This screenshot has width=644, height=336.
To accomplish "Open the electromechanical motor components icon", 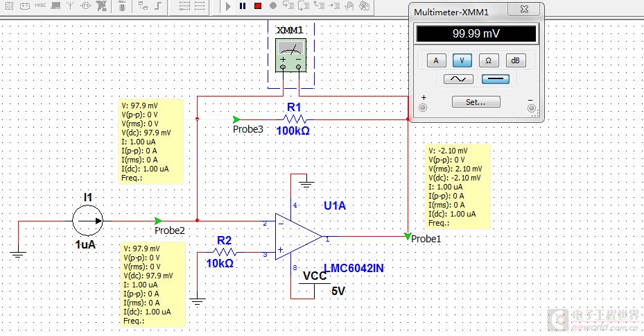I will pos(86,6).
